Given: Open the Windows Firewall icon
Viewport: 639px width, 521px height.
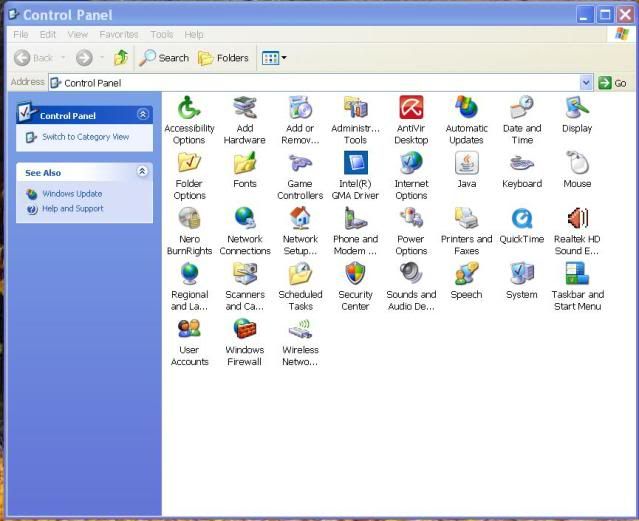Looking at the screenshot, I should pyautogui.click(x=244, y=330).
